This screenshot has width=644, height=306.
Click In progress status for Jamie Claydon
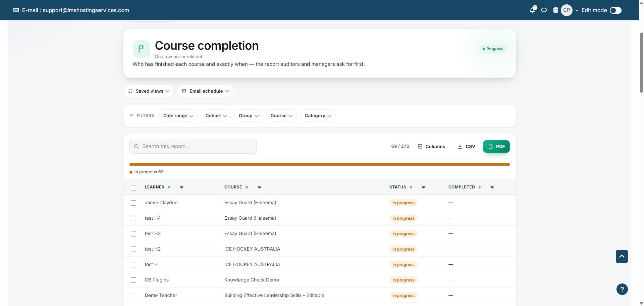tap(403, 203)
